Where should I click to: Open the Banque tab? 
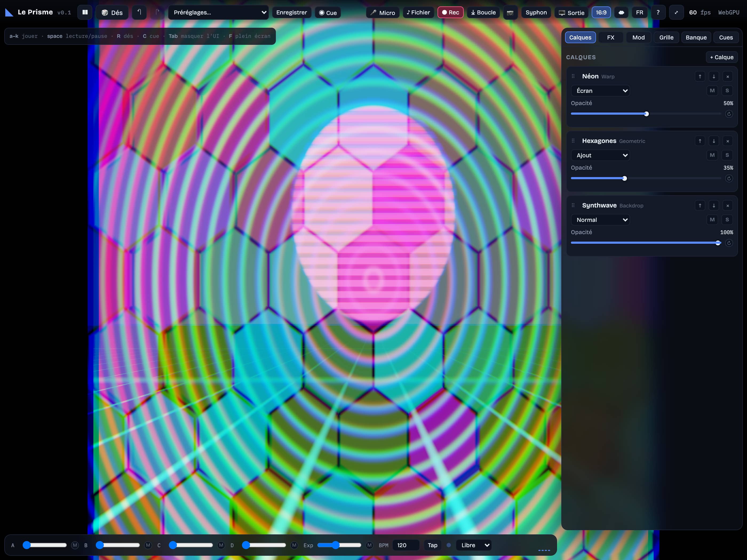(x=696, y=38)
